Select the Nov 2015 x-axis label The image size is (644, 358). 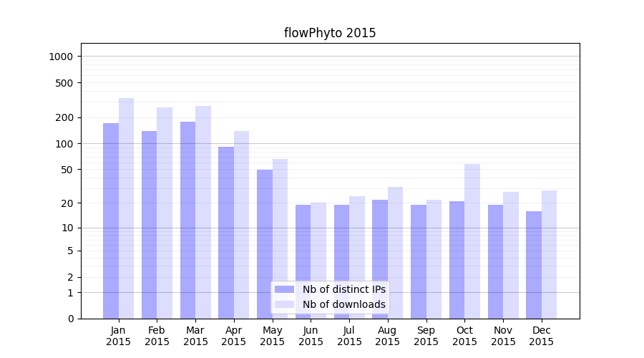tap(503, 336)
